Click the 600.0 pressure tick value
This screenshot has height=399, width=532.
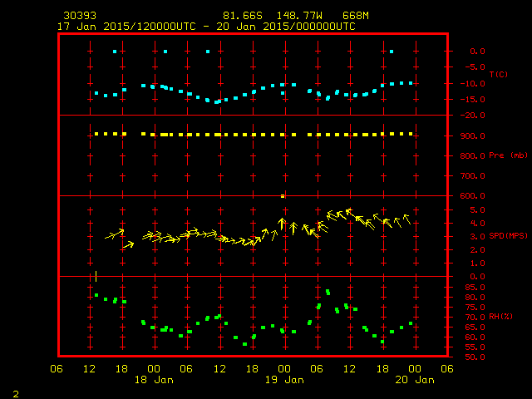(x=473, y=196)
